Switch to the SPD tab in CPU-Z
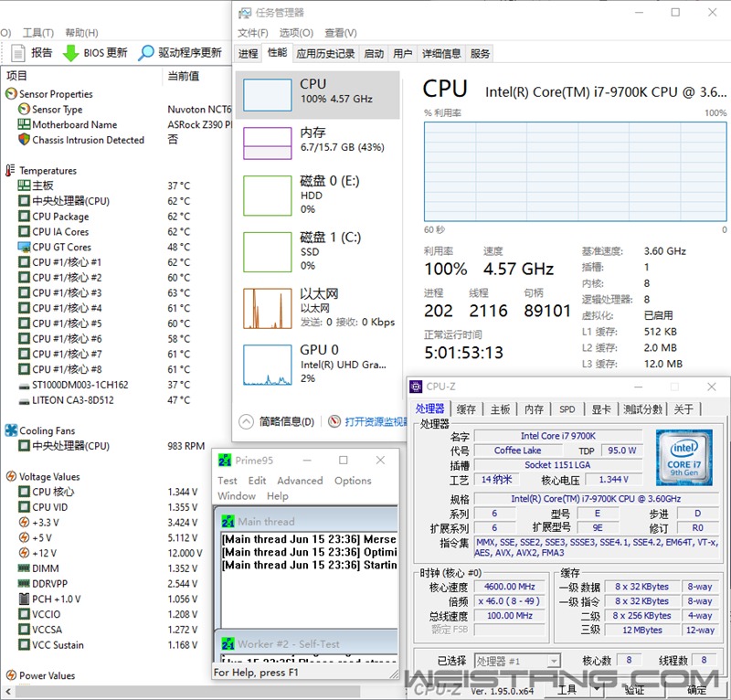This screenshot has width=731, height=700. 567,409
